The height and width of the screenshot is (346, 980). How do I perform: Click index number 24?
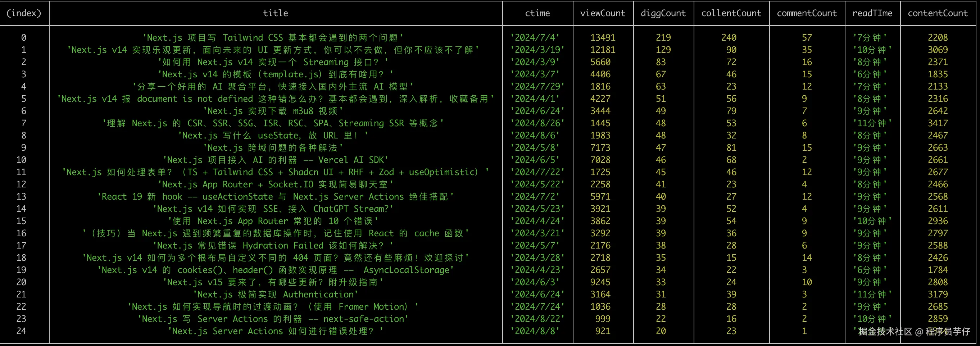coord(21,331)
